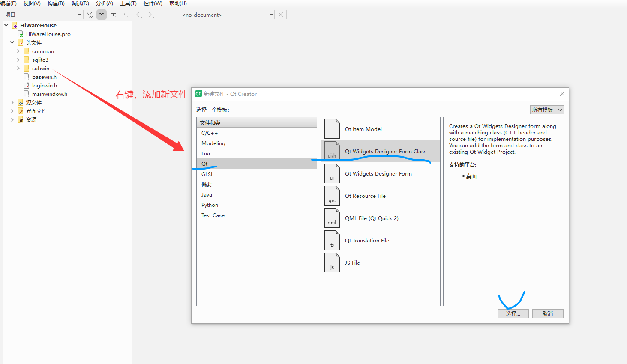Close the current document with the X icon
627x364 pixels.
pyautogui.click(x=281, y=15)
